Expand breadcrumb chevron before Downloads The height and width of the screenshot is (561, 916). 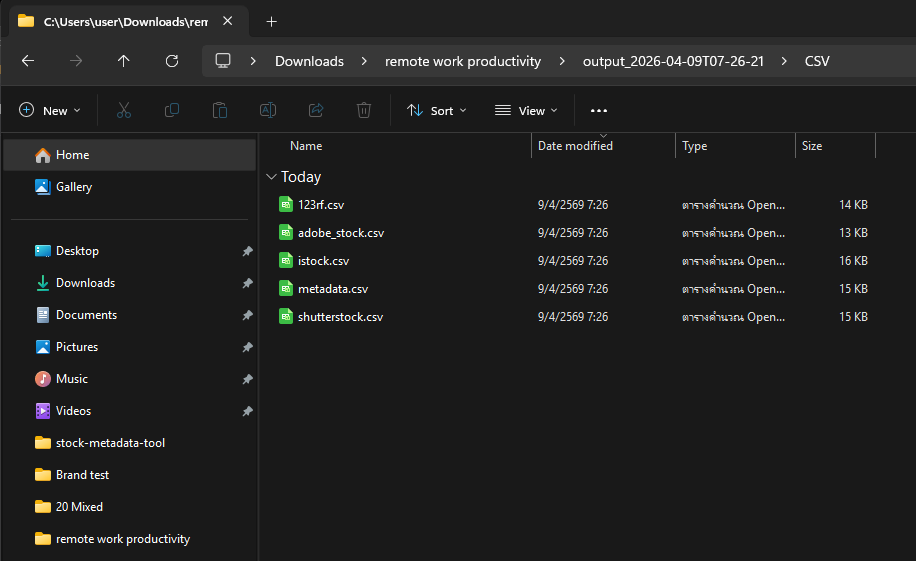(253, 61)
